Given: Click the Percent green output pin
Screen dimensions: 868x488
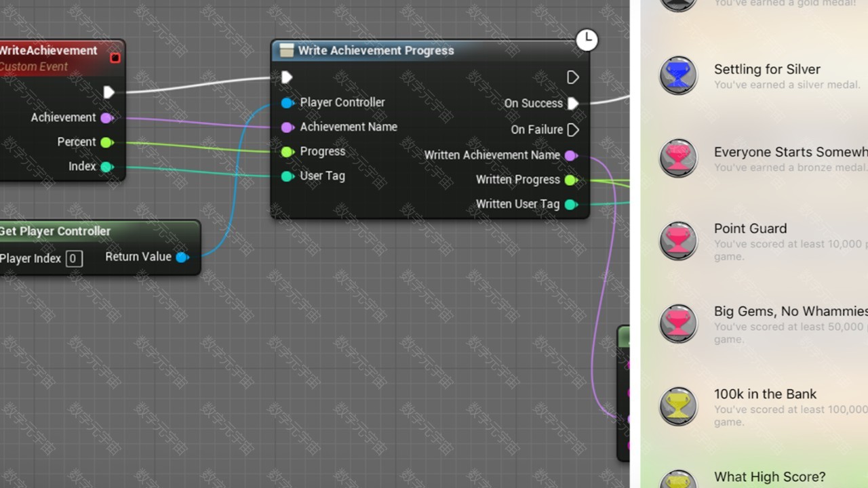Looking at the screenshot, I should pyautogui.click(x=106, y=142).
